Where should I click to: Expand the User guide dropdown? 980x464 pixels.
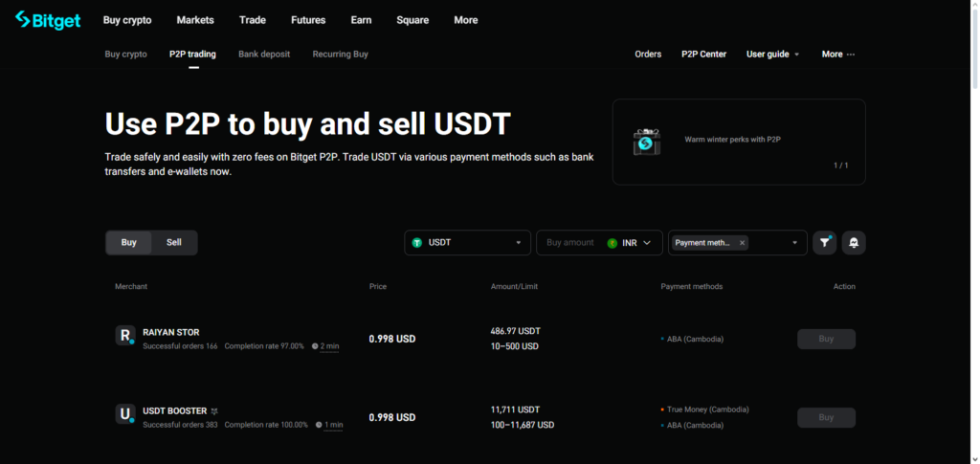pyautogui.click(x=772, y=55)
